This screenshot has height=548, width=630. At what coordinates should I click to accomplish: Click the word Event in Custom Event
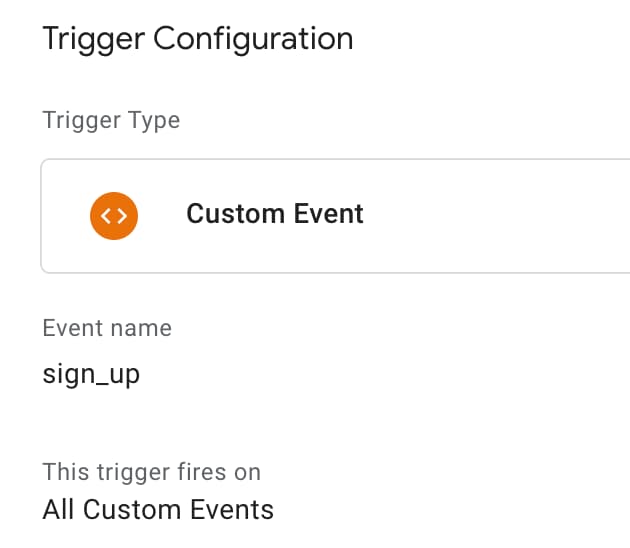[328, 214]
